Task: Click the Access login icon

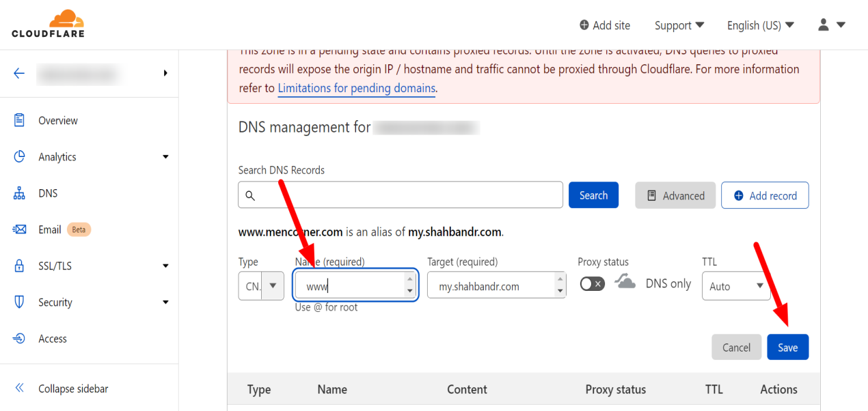Action: click(19, 339)
